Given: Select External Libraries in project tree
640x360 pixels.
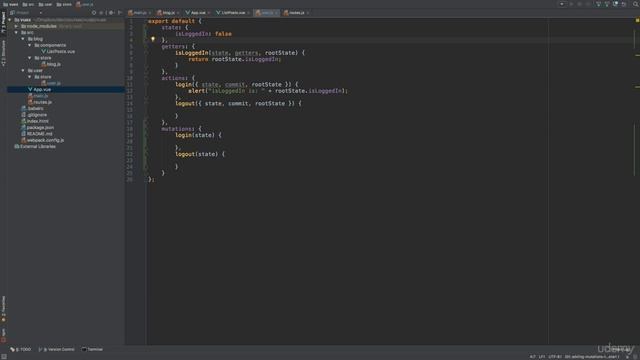Looking at the screenshot, I should (35, 147).
